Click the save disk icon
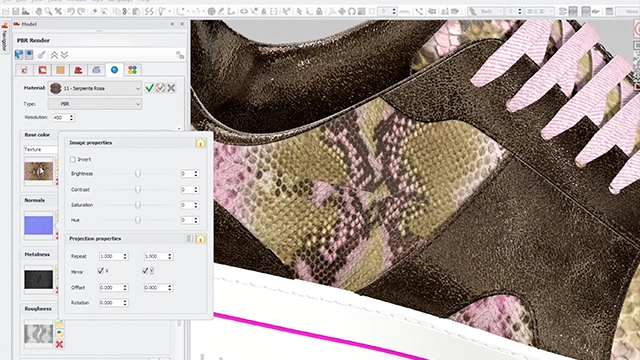This screenshot has width=640, height=360. [16, 11]
